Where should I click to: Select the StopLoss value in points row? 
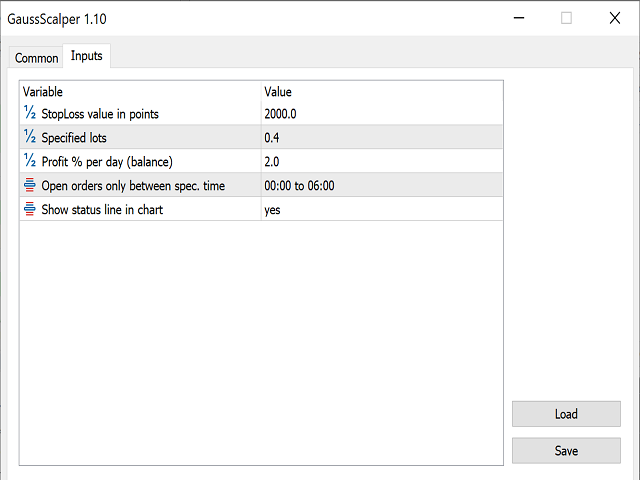[100, 114]
